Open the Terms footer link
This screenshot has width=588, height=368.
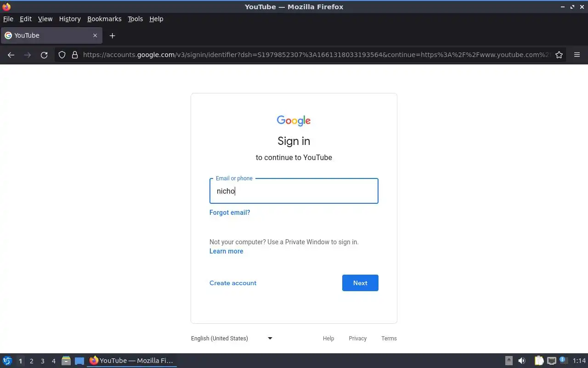coord(389,339)
